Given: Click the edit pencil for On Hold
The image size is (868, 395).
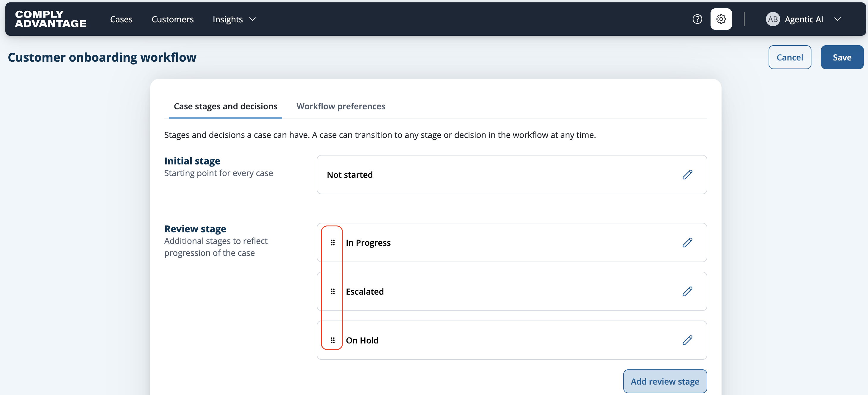Looking at the screenshot, I should coord(687,340).
